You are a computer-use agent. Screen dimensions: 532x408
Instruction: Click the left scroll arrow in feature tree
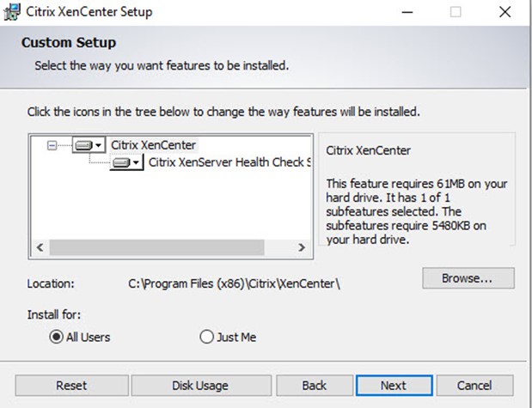pos(40,247)
